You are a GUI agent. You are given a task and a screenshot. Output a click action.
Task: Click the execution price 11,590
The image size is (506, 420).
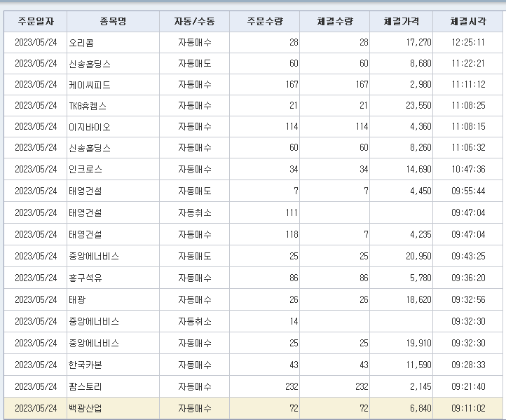click(x=418, y=365)
